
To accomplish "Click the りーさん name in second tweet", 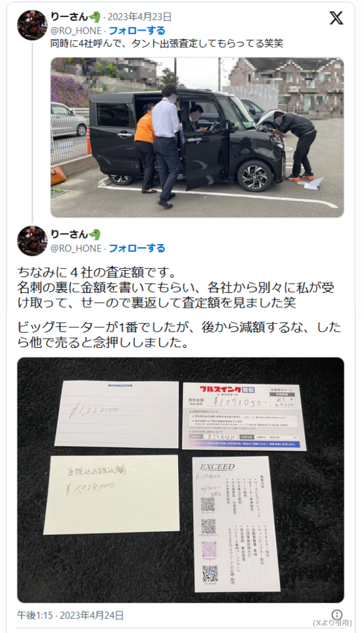I will tap(69, 234).
